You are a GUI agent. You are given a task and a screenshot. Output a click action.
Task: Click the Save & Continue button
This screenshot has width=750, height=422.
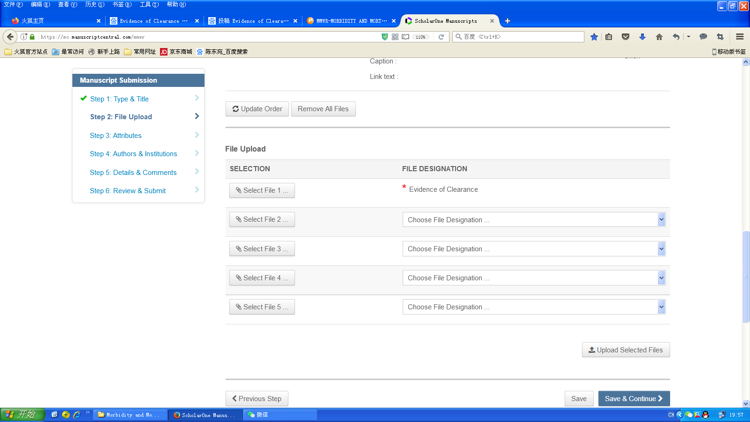pos(634,399)
